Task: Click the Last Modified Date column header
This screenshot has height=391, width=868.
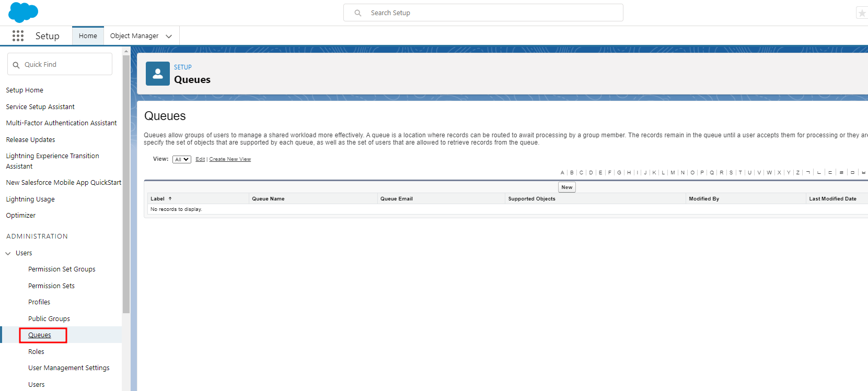Action: (833, 199)
